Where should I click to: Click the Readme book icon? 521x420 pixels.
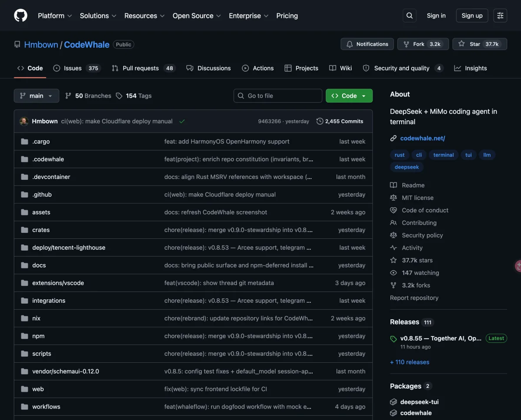pyautogui.click(x=393, y=185)
